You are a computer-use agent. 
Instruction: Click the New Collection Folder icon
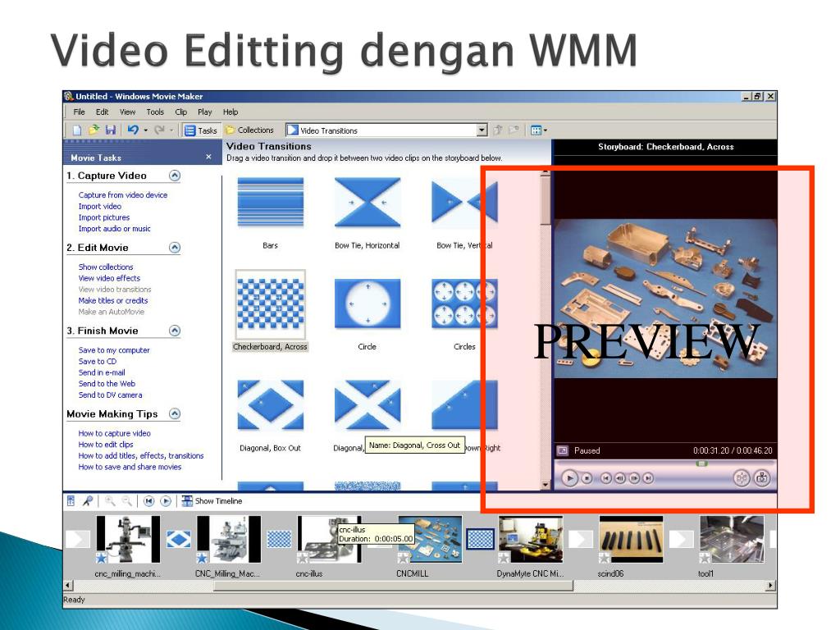tap(514, 130)
